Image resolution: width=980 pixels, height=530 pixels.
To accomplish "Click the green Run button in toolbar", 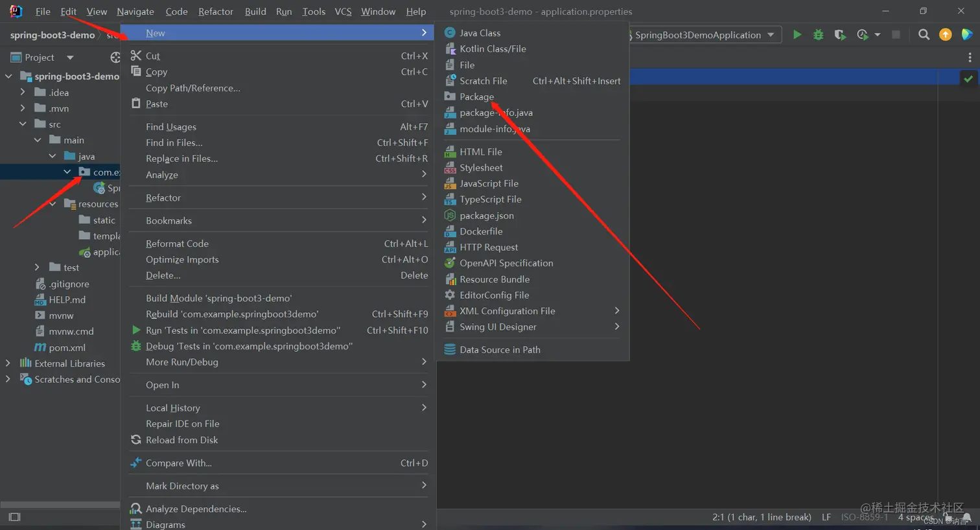I will (797, 34).
